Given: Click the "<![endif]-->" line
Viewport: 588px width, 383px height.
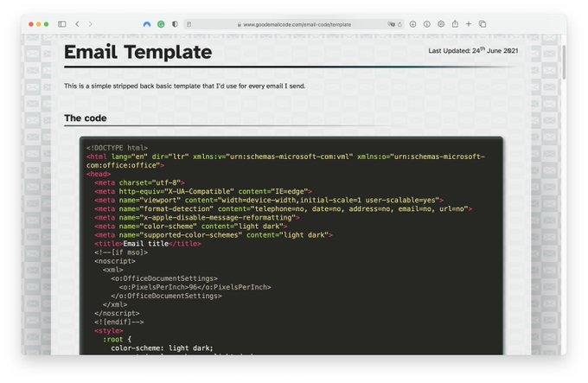Looking at the screenshot, I should click(x=119, y=322).
